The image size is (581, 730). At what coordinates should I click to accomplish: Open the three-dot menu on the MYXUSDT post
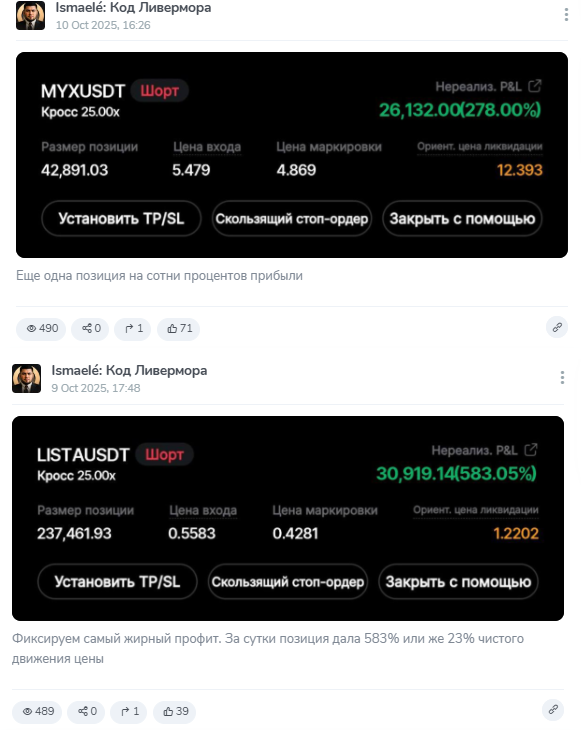pyautogui.click(x=566, y=14)
